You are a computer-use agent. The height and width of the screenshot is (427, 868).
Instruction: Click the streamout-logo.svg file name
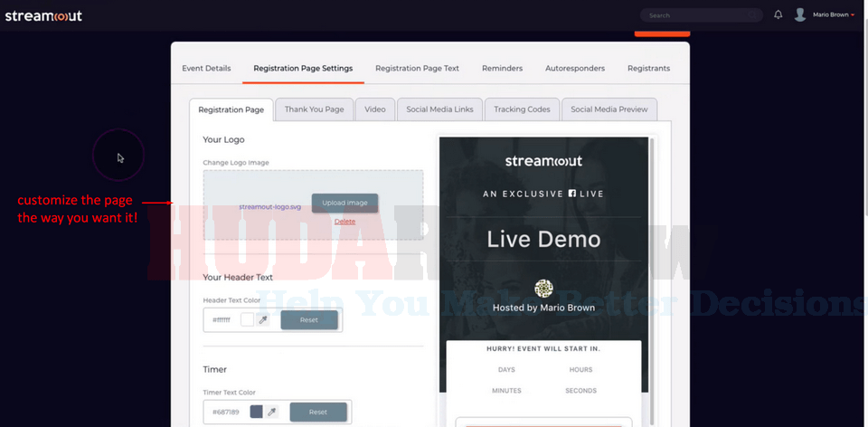[x=270, y=206]
